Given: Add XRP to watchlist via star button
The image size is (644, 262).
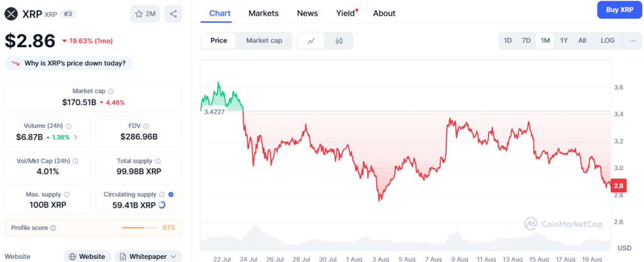Looking at the screenshot, I should pos(145,13).
